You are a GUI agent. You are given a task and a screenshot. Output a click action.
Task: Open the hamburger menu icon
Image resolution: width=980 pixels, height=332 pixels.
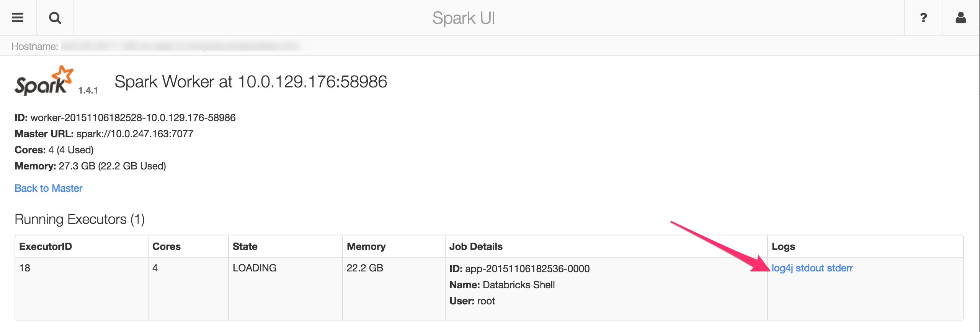(x=18, y=18)
